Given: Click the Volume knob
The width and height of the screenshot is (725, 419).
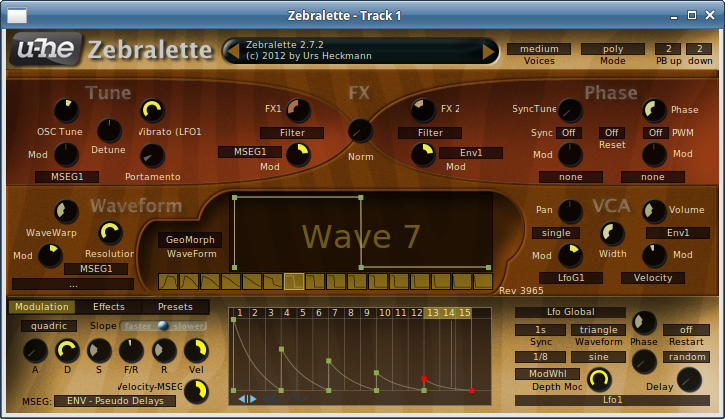Looking at the screenshot, I should [x=654, y=211].
